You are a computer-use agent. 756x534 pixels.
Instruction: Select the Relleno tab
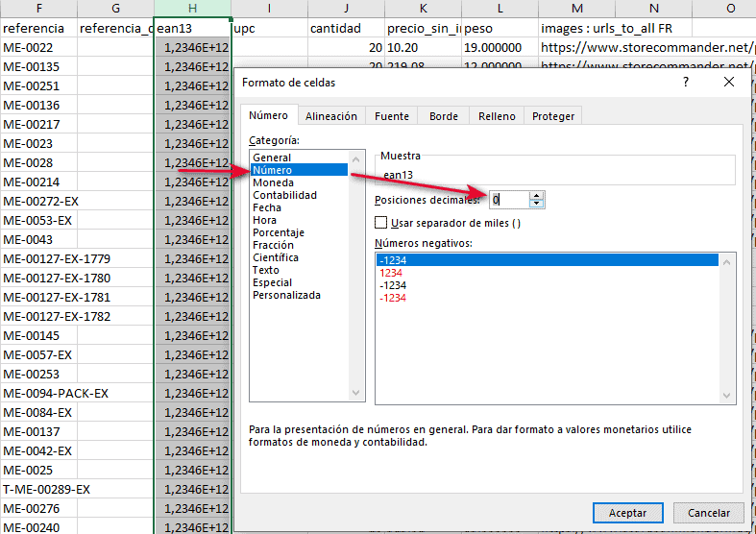[x=496, y=116]
